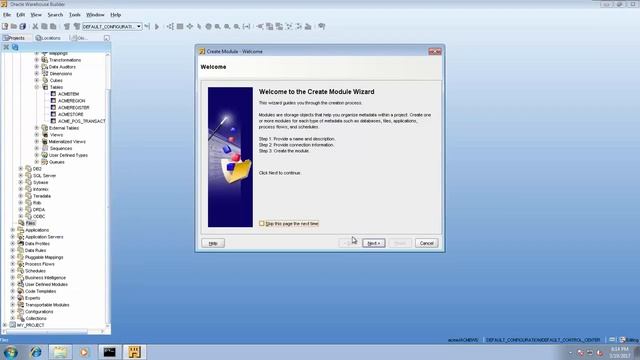Open the DEFAULT_CONFIGURATION dropdown
Viewport: 640px width, 360px height.
139,27
